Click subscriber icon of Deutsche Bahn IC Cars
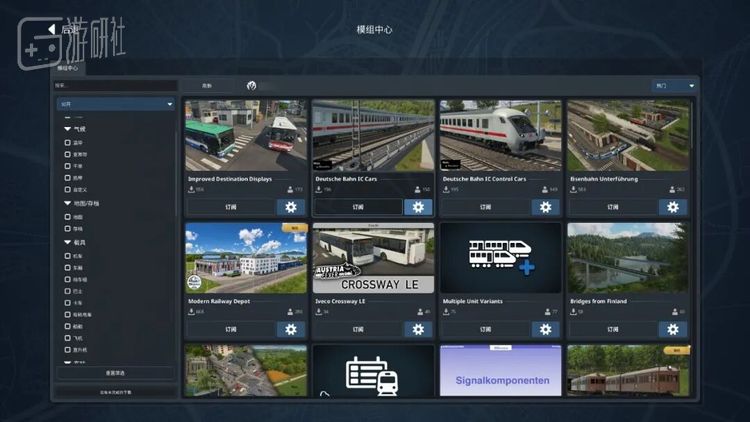750x422 pixels. (x=418, y=189)
